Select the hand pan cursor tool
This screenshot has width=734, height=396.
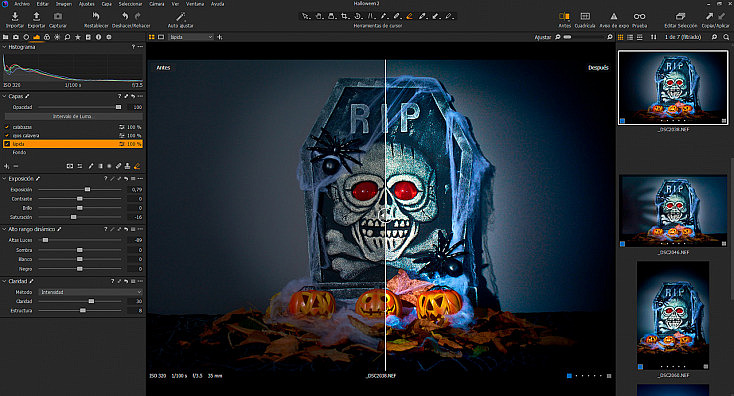319,16
